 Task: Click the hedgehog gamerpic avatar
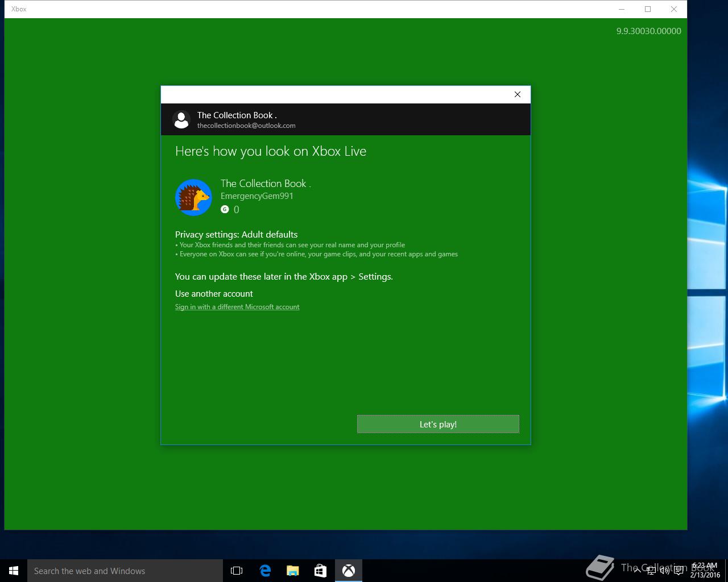coord(193,197)
